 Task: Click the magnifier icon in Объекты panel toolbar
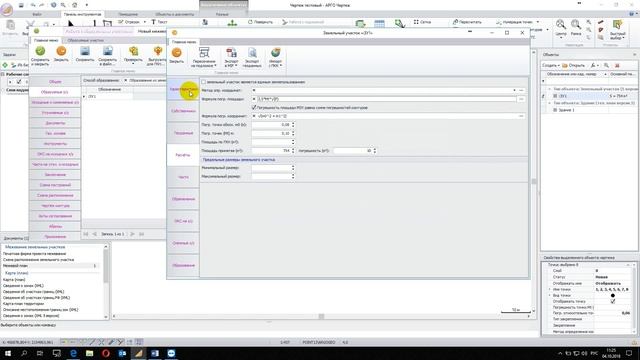click(607, 65)
